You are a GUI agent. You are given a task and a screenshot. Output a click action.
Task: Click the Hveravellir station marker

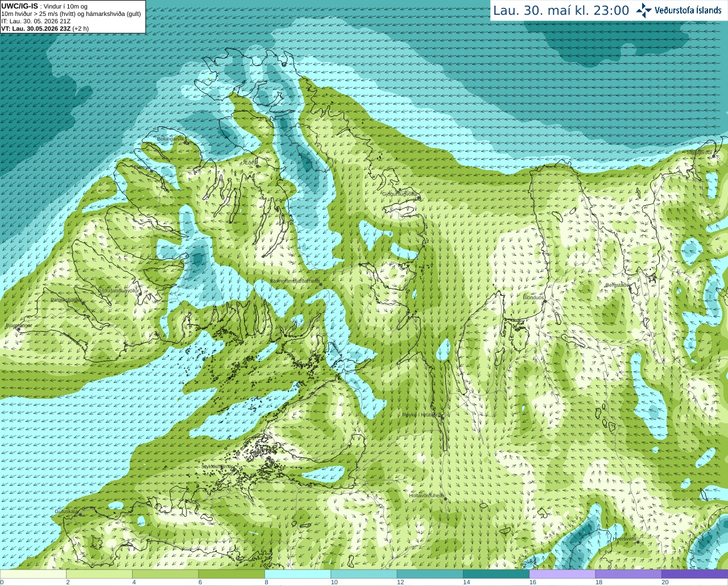click(638, 542)
